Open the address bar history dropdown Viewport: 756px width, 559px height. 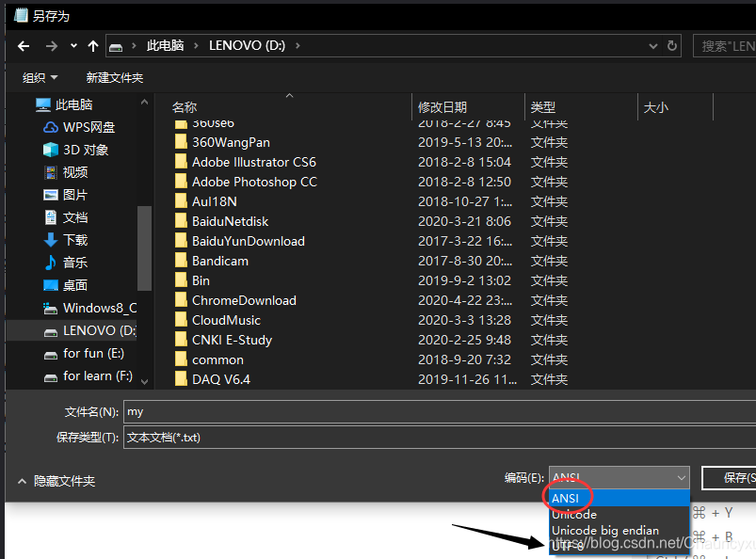click(x=652, y=46)
